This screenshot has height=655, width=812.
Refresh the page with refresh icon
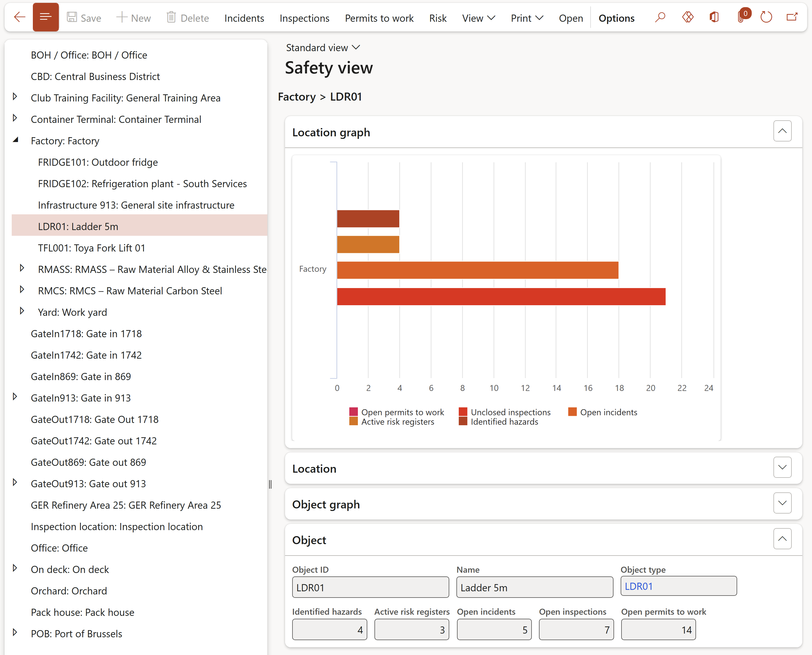coord(766,17)
